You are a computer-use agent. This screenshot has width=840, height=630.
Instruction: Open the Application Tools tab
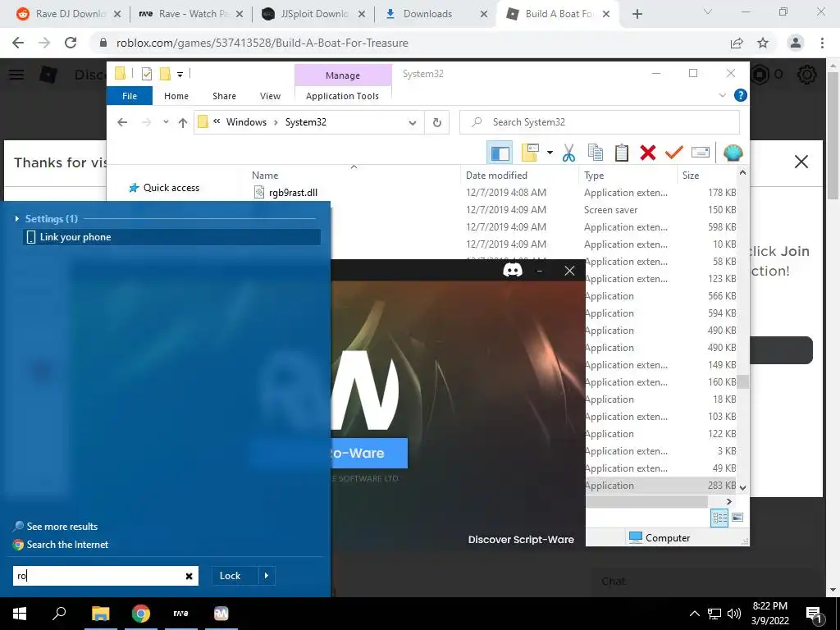pos(342,96)
